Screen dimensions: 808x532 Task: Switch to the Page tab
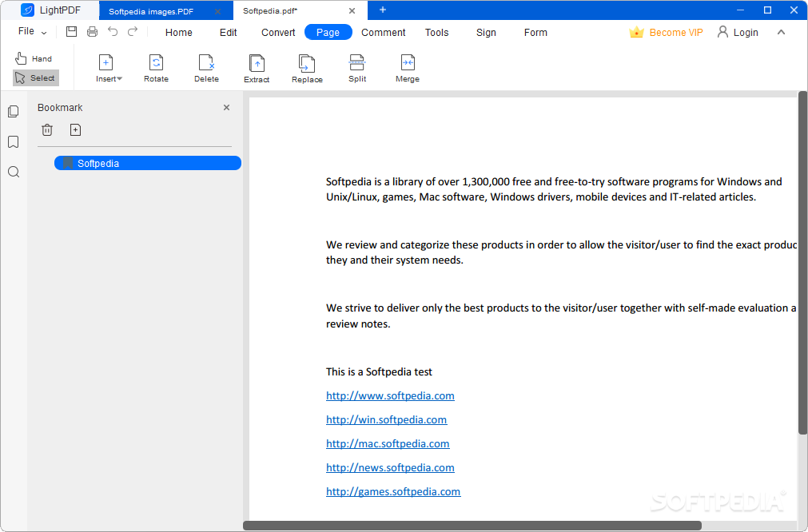(x=328, y=33)
